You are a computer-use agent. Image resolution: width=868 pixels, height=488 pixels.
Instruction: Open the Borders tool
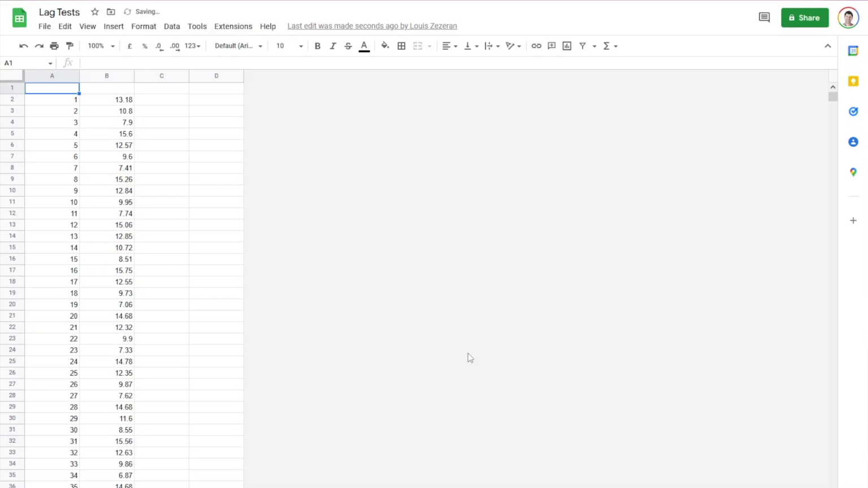(401, 46)
